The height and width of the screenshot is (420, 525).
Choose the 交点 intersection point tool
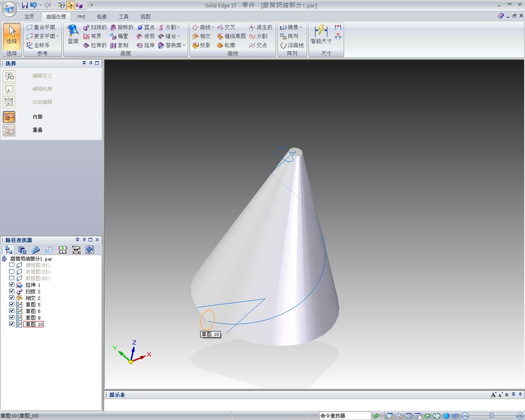pos(258,45)
